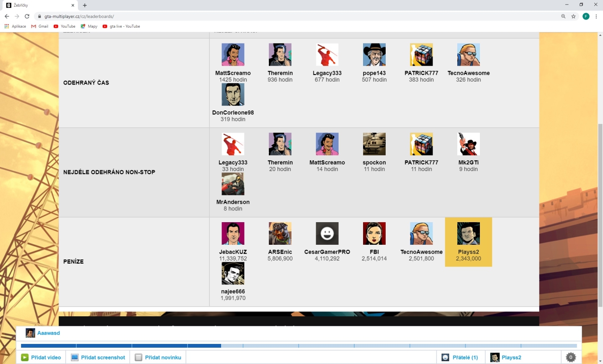Click spockon helicopter avatar

374,144
